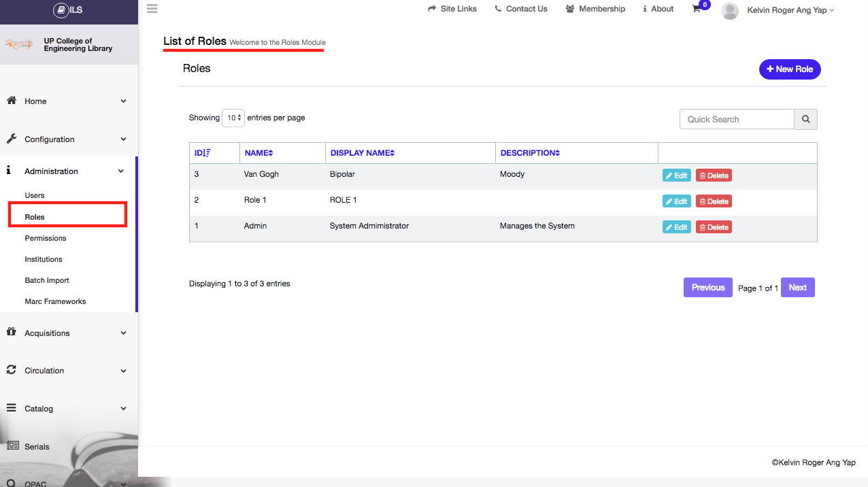Sort table by Description column

[530, 153]
